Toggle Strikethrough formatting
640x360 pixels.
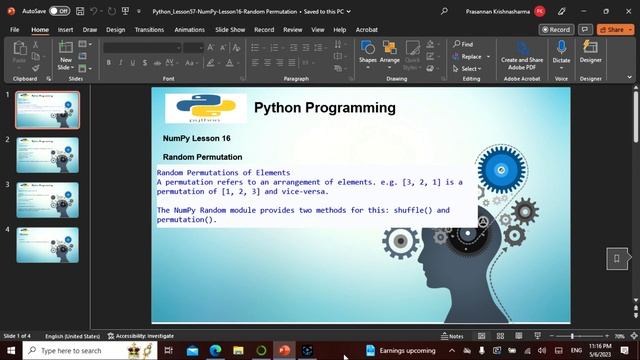[x=157, y=63]
